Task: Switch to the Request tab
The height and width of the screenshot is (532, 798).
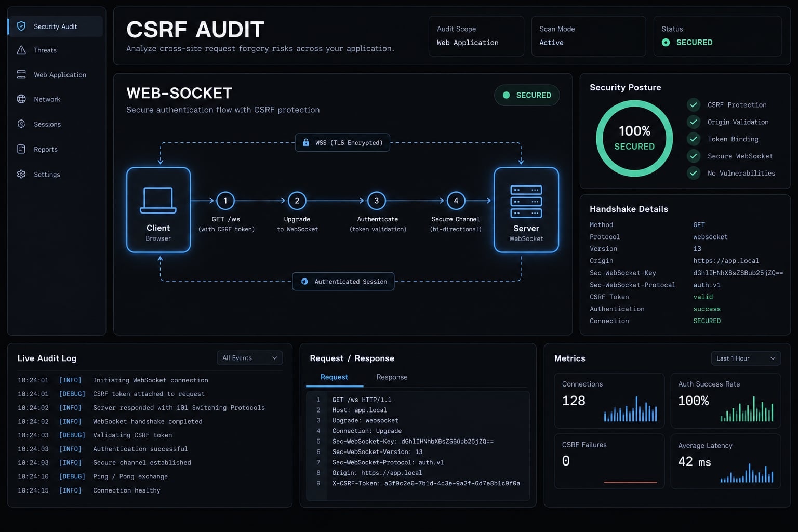Action: coord(334,377)
